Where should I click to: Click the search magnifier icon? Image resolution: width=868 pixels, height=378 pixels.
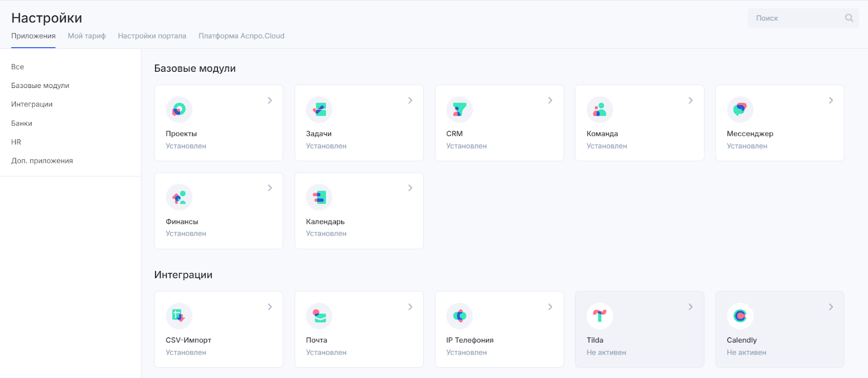(x=849, y=18)
